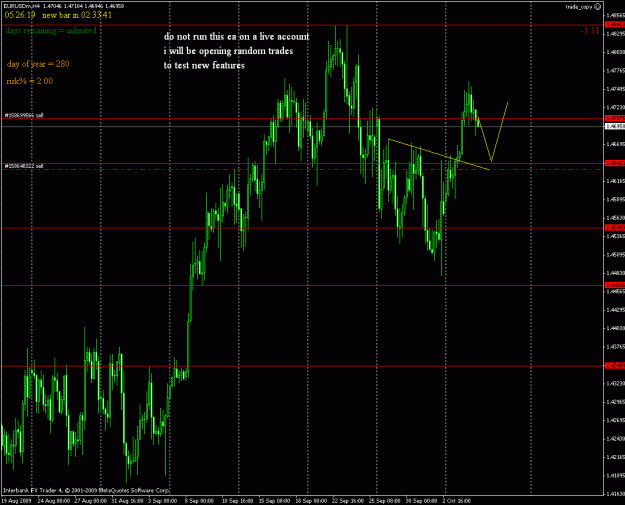Image resolution: width=625 pixels, height=505 pixels.
Task: Select the yellow V-shaped projection line
Action: pyautogui.click(x=492, y=161)
